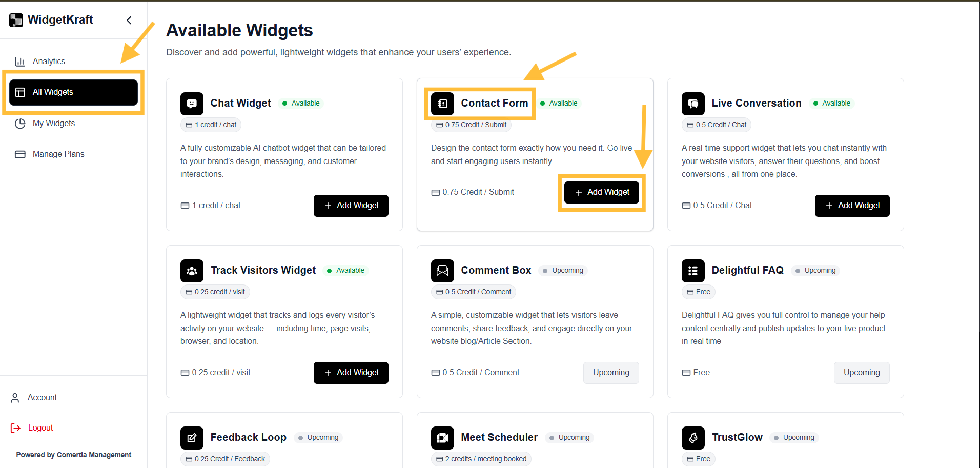Click the Live Conversation chat icon
The image size is (980, 468).
(693, 104)
